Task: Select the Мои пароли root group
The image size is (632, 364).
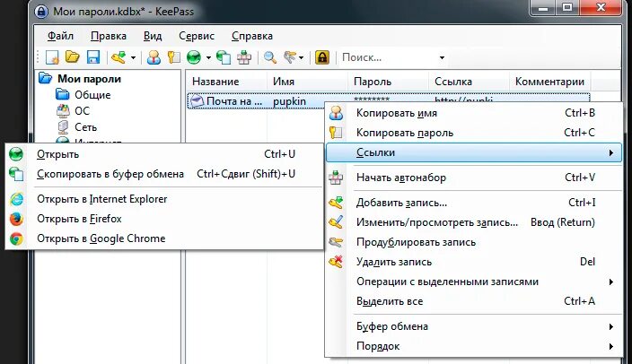Action: 89,79
